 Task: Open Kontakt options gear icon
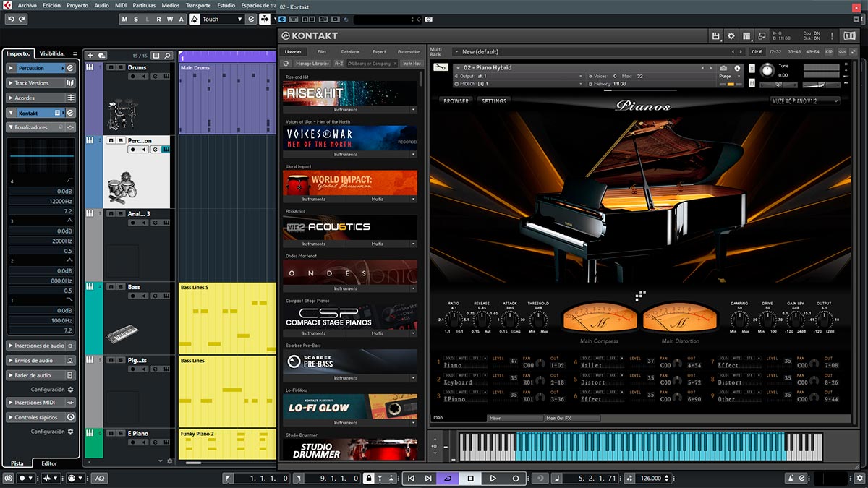pos(731,35)
